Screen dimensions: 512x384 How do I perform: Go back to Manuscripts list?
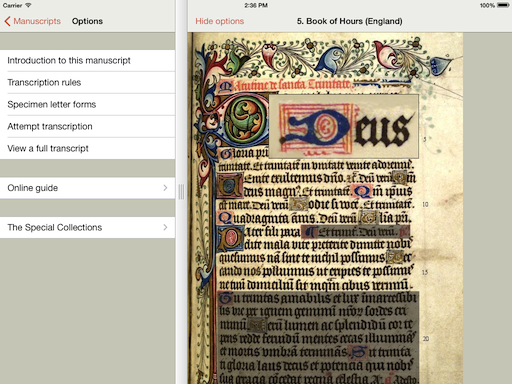(33, 21)
